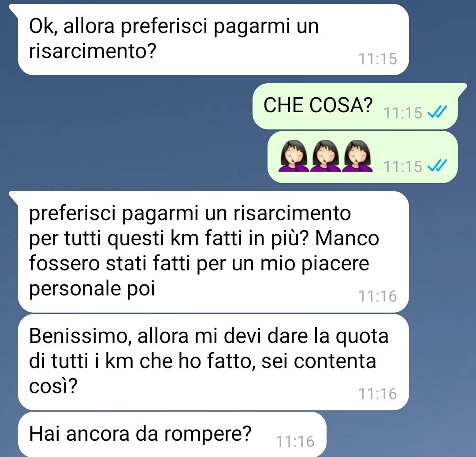Tap 11:15 timestamp beside the emojis
The height and width of the screenshot is (457, 476).
(403, 166)
